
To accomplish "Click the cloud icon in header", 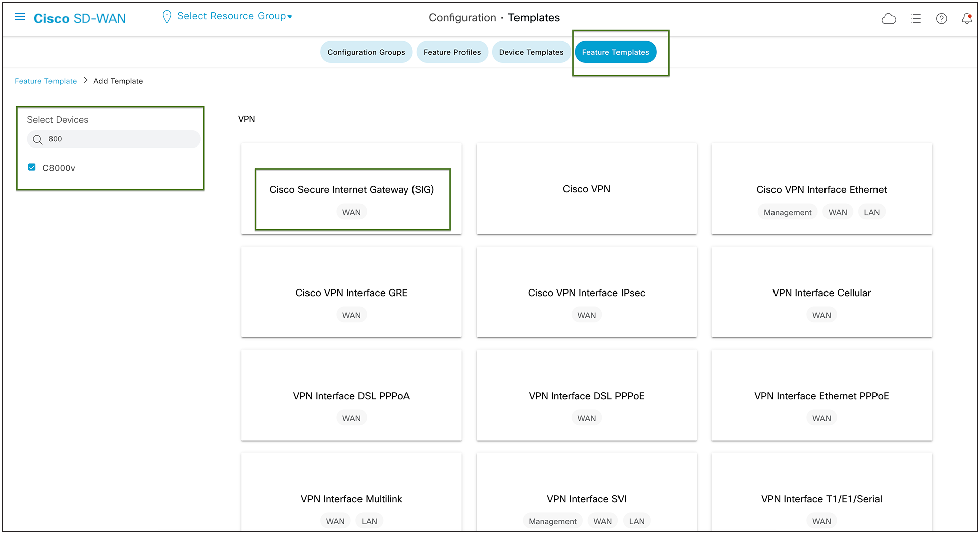I will point(889,19).
